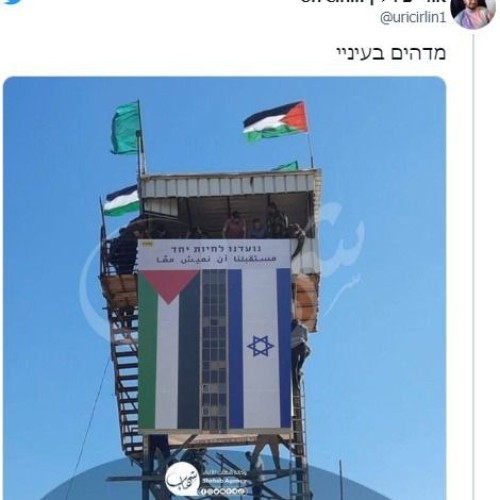Click the circular Shahab logo badge

(182, 479)
